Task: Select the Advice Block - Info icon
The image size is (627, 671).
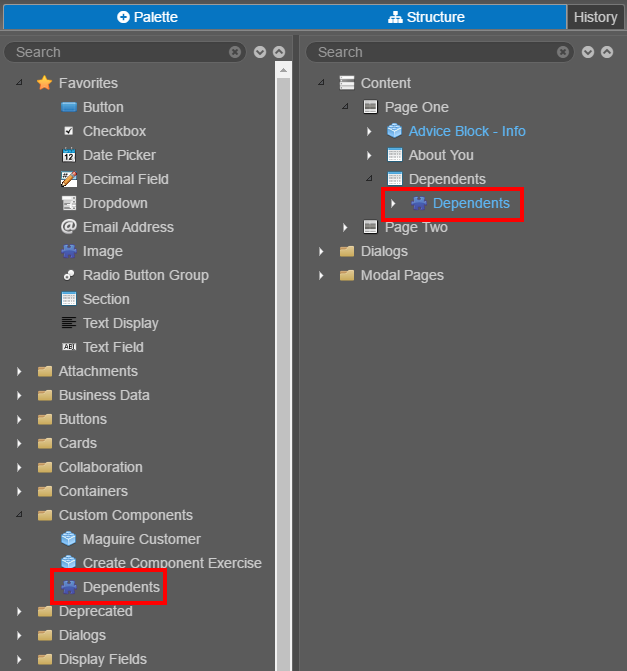Action: click(x=394, y=131)
